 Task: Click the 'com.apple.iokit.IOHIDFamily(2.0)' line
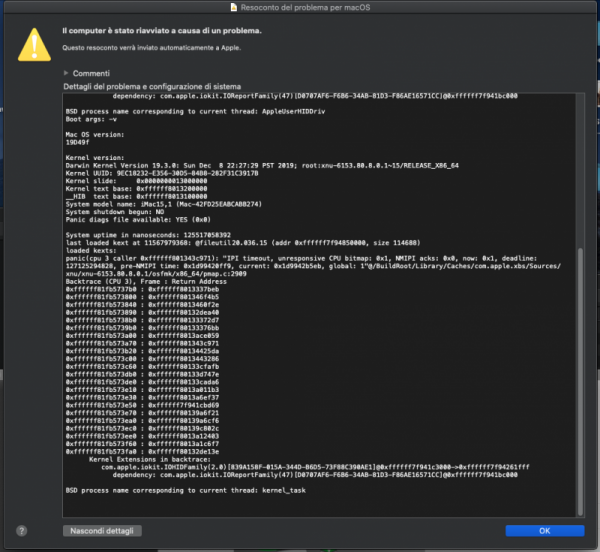point(315,467)
